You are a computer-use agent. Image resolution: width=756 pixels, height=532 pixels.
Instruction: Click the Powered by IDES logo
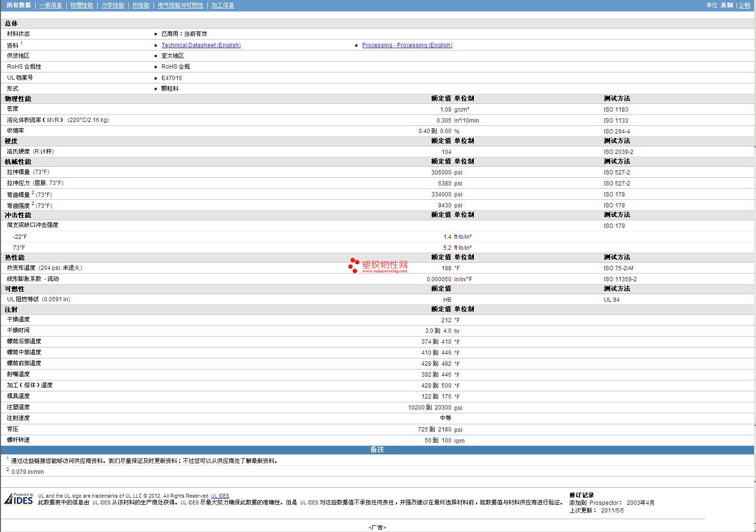pos(19,499)
